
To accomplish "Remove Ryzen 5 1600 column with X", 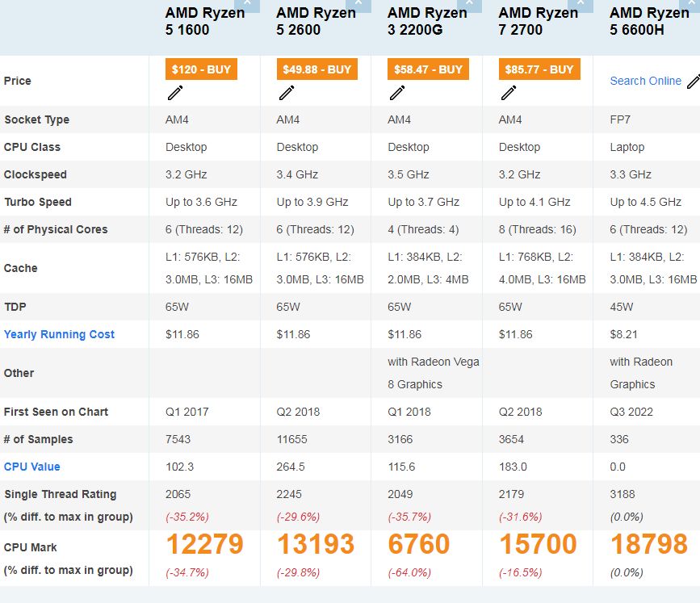I will 248,5.
